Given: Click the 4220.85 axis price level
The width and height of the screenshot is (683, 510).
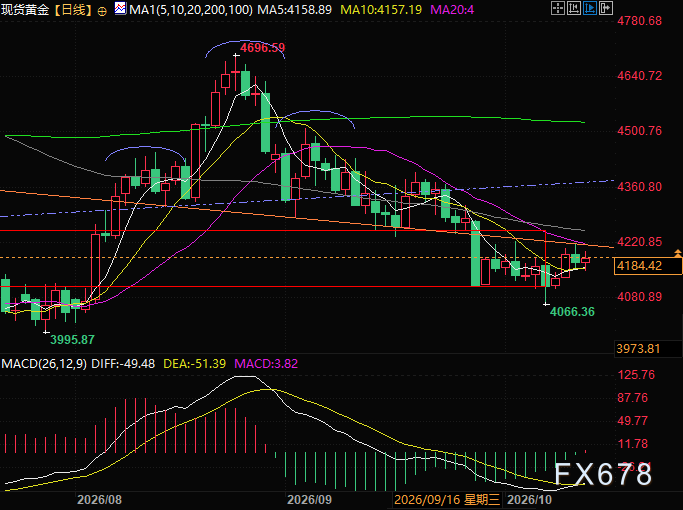Looking at the screenshot, I should pos(639,242).
